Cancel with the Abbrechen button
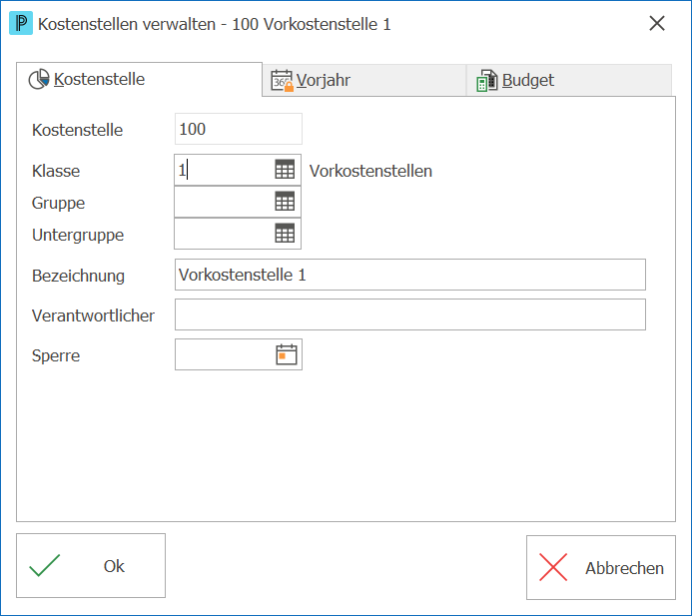Screen dimensions: 692x616 601,567
